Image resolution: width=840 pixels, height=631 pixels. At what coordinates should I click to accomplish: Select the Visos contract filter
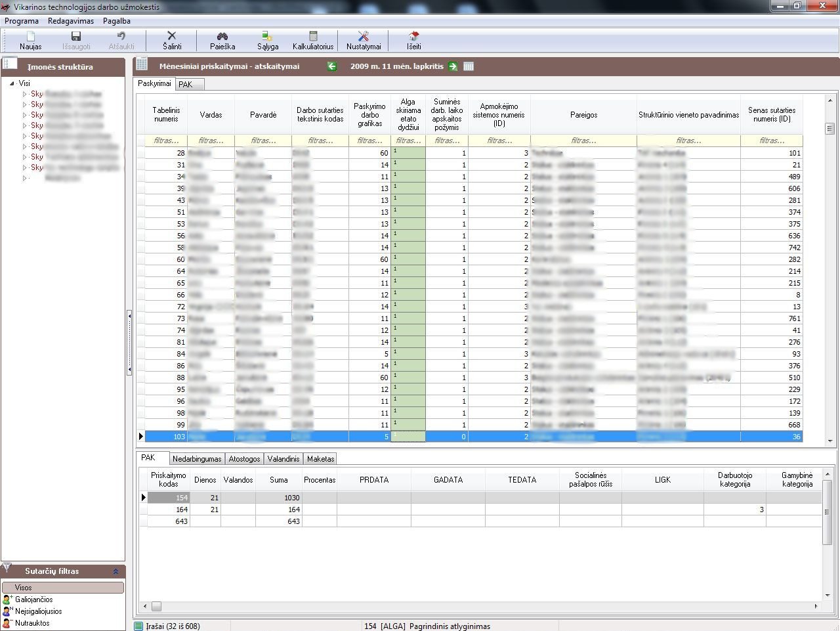coord(62,588)
